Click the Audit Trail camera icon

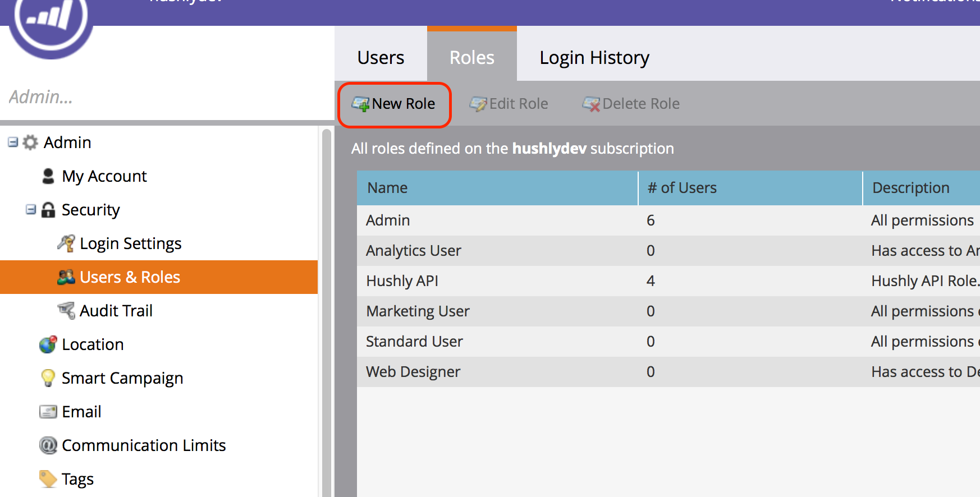[66, 310]
